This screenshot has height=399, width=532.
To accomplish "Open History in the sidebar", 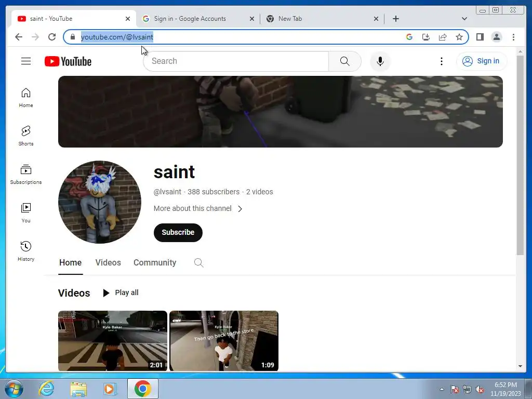I will click(26, 251).
